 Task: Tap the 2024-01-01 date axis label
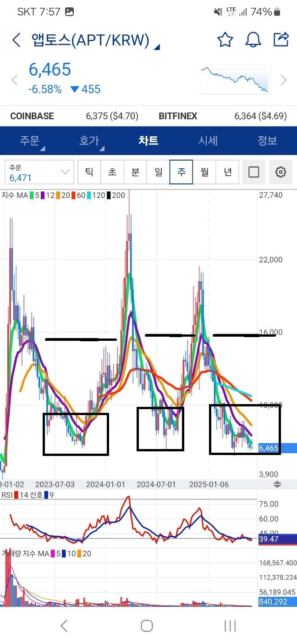pos(105,484)
